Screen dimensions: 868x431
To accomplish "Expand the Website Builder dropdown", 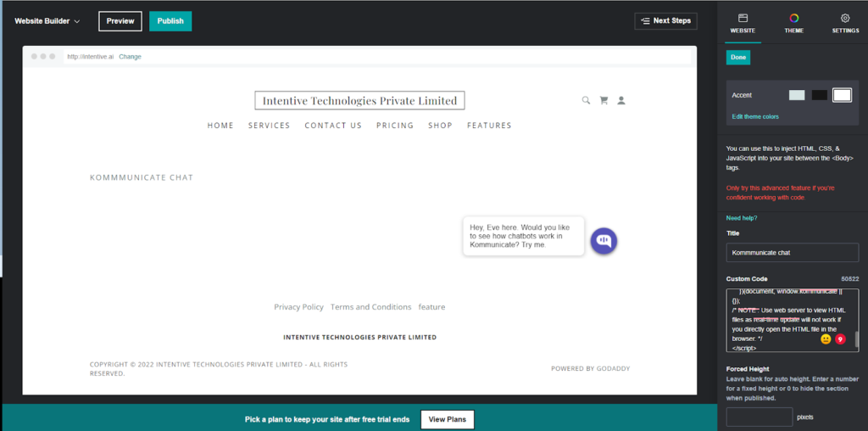I will pyautogui.click(x=47, y=21).
